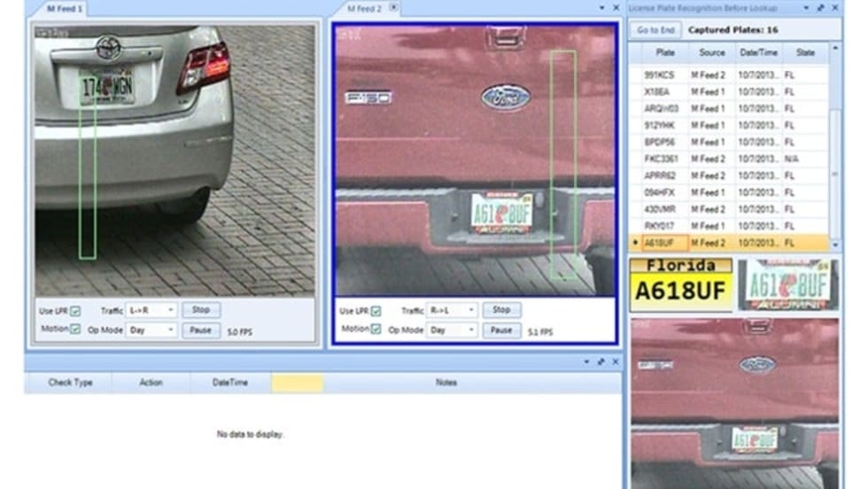Open the lower check panel options arrow
This screenshot has height=489, width=868.
point(586,361)
